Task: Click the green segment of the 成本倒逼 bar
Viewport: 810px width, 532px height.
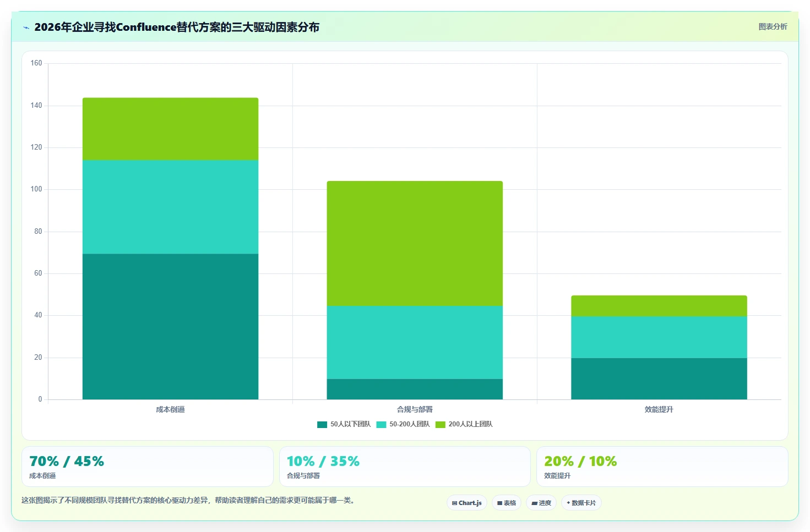Action: (170, 129)
